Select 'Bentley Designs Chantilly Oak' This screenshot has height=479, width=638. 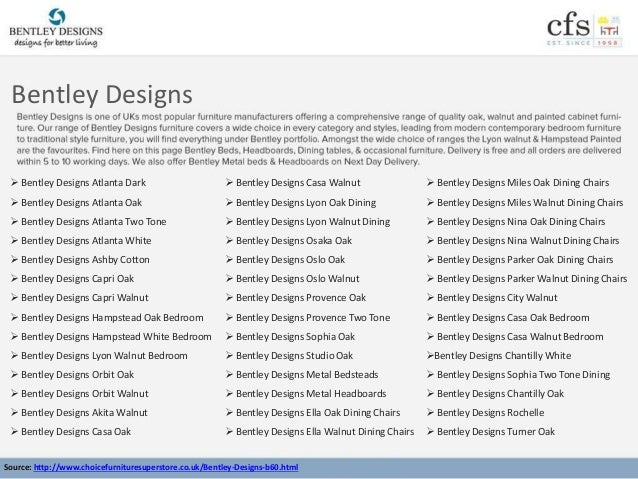tap(500, 394)
